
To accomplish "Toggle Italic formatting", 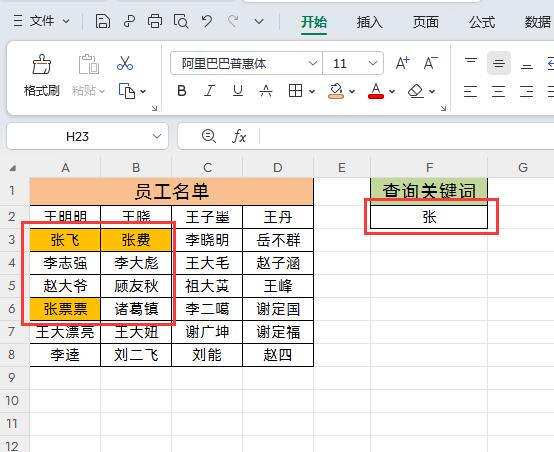I will [210, 91].
